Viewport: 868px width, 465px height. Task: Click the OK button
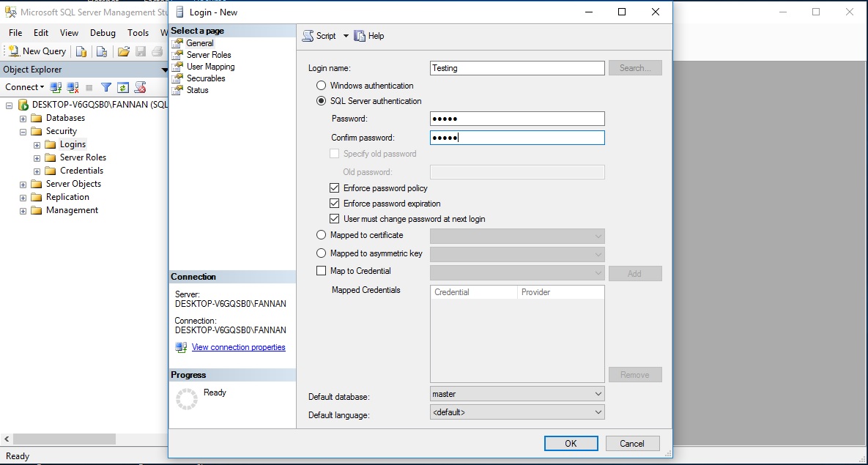tap(571, 443)
